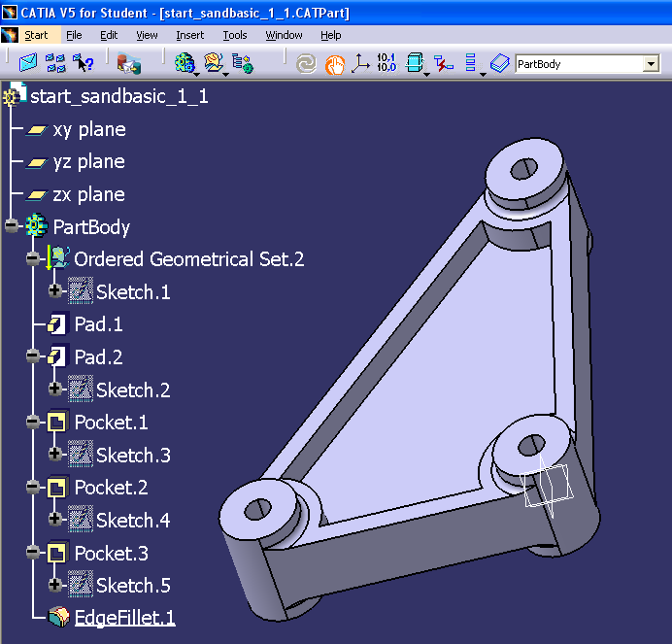
Task: Select the Manual Update hand icon
Action: click(335, 65)
